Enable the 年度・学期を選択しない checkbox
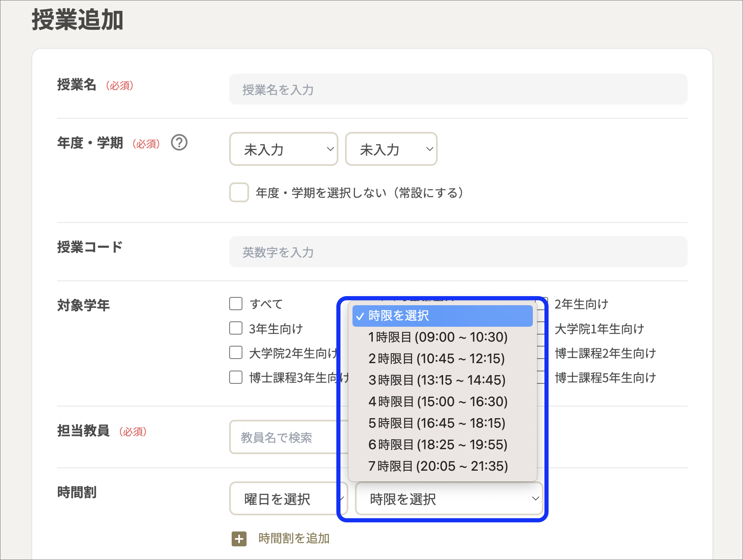The height and width of the screenshot is (560, 743). [x=238, y=192]
